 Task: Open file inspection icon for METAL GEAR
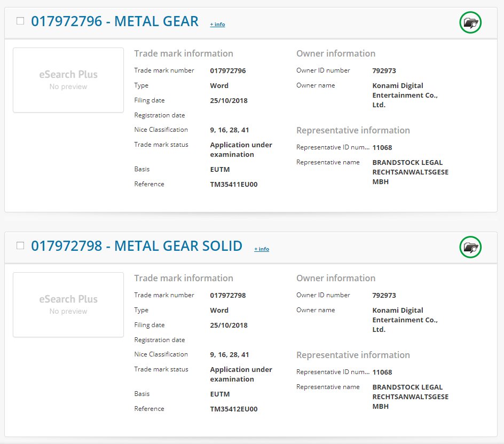point(470,22)
